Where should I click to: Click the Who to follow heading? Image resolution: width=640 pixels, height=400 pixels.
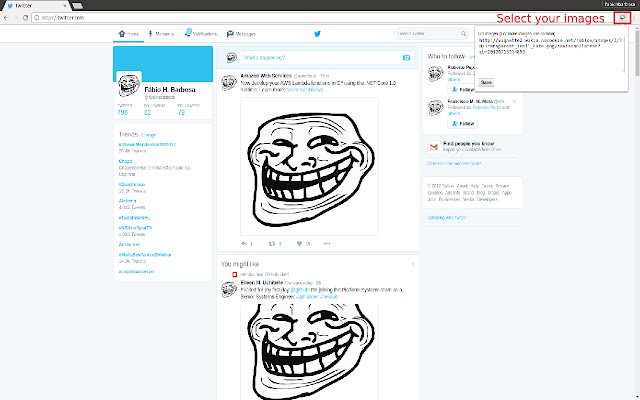446,56
